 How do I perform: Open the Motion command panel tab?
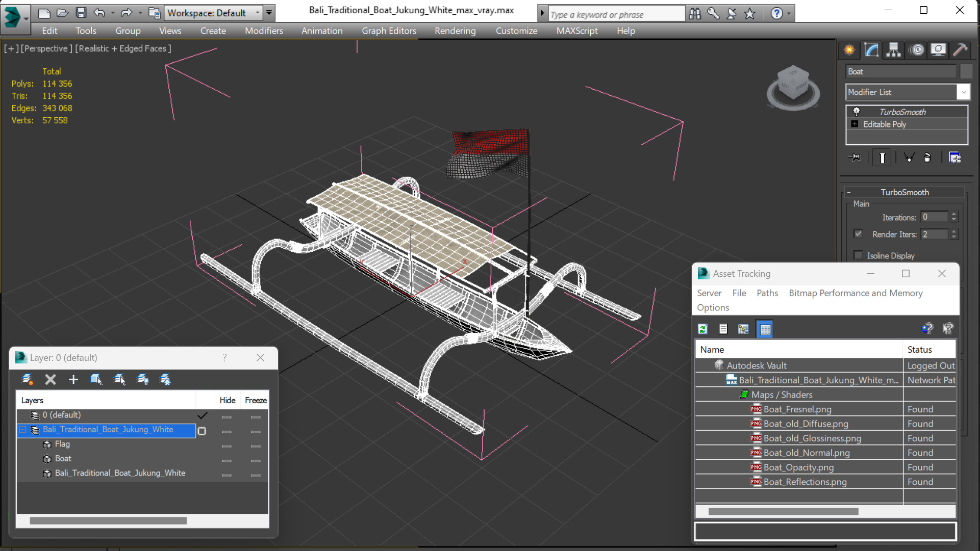point(917,50)
